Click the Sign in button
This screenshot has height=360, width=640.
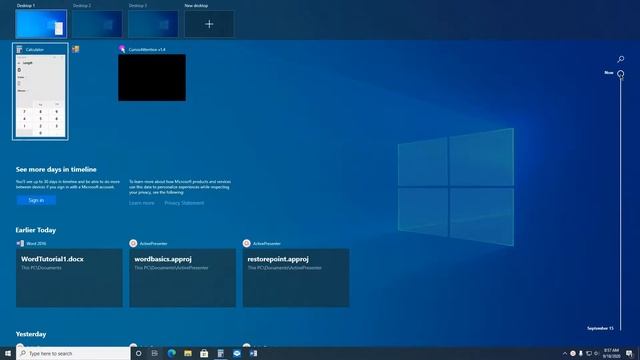[36, 200]
